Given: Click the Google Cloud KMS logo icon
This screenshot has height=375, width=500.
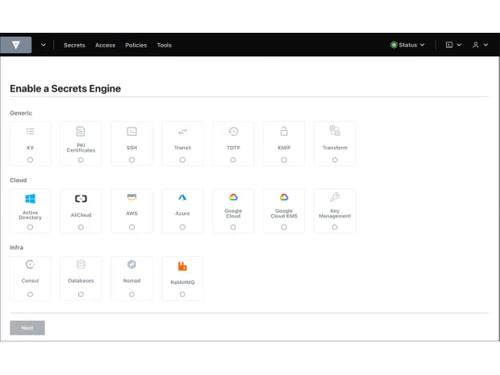Looking at the screenshot, I should click(284, 197).
